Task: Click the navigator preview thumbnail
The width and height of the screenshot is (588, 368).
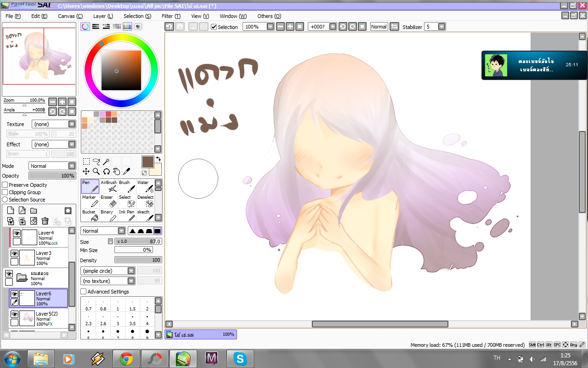Action: click(39, 56)
